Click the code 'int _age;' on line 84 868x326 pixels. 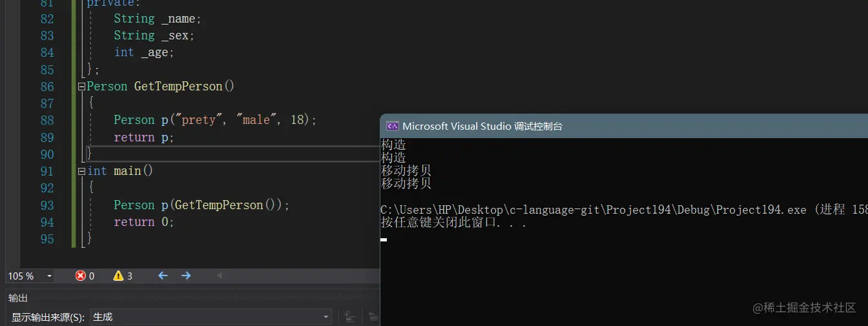coord(144,52)
